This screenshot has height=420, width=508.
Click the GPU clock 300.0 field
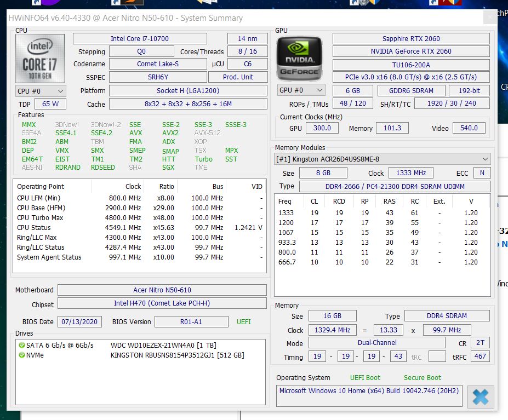click(322, 128)
